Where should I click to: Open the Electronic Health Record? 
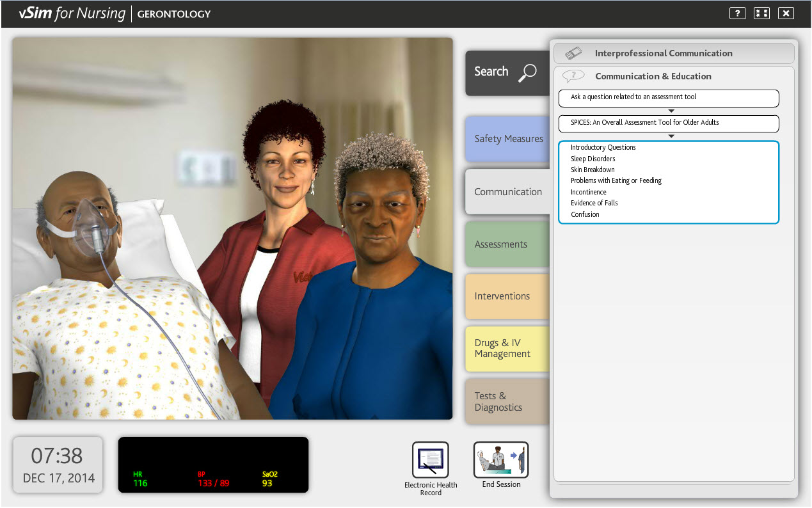point(430,460)
